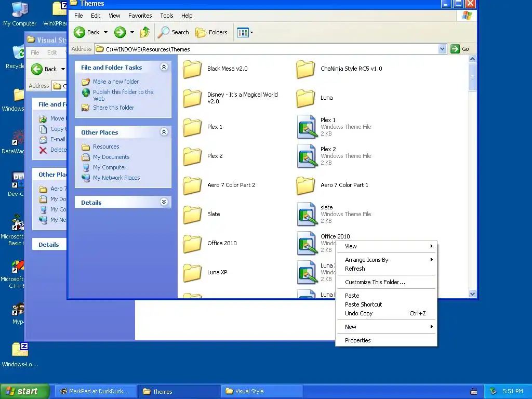This screenshot has width=532, height=399.
Task: Open the Help menu
Action: pyautogui.click(x=187, y=16)
